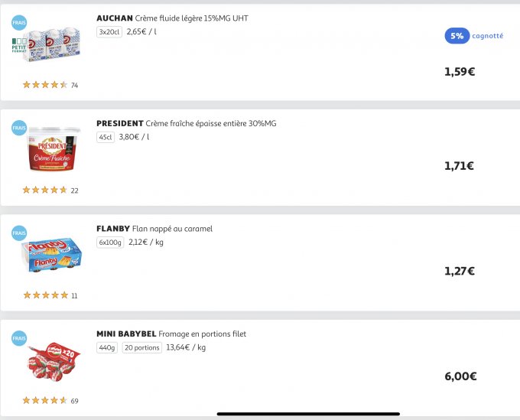Image resolution: width=520 pixels, height=420 pixels.
Task: Open MINI BABYBEL Fromage en portions title
Action: point(171,334)
